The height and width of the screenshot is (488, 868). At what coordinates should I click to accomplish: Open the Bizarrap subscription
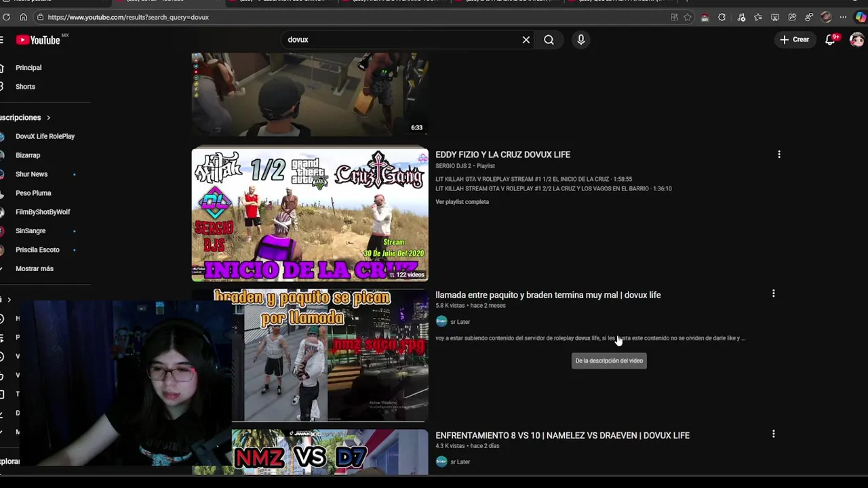[28, 155]
